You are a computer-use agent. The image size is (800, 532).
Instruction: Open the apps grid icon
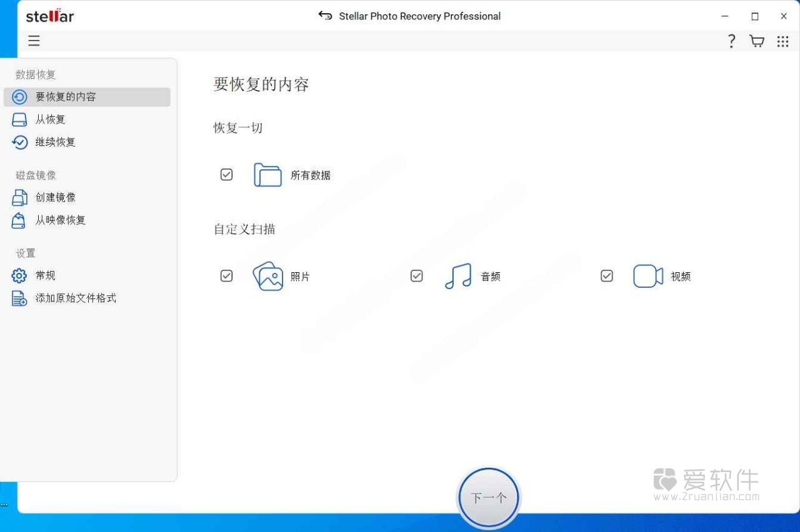click(782, 41)
